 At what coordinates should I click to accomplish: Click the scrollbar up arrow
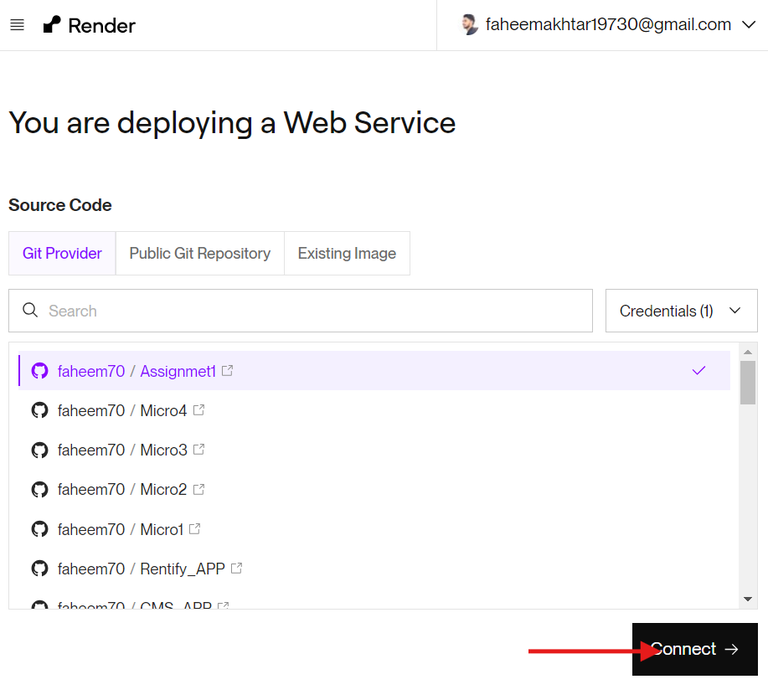(x=747, y=352)
